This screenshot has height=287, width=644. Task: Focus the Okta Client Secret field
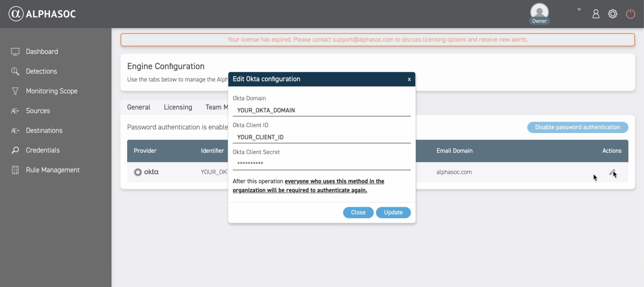(322, 164)
